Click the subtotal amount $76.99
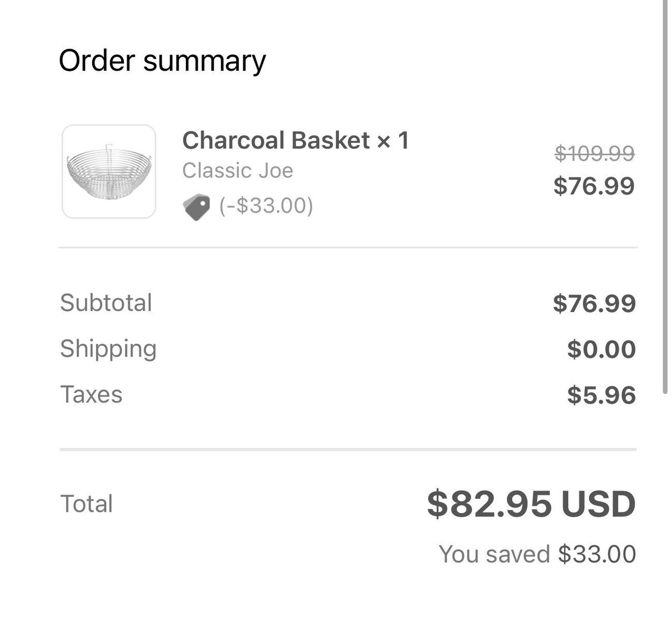This screenshot has height=621, width=672. coord(594,303)
